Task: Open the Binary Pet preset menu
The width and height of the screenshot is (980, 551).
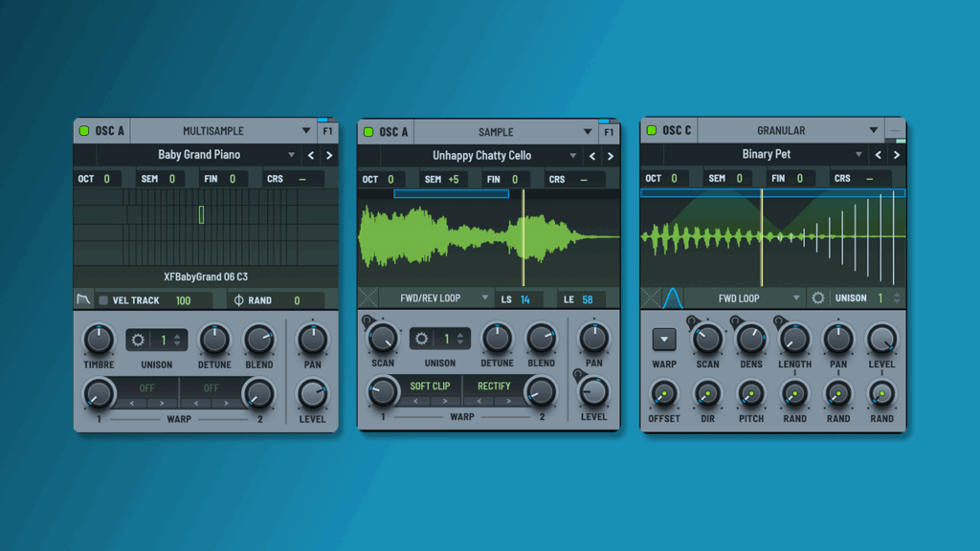Action: click(858, 154)
